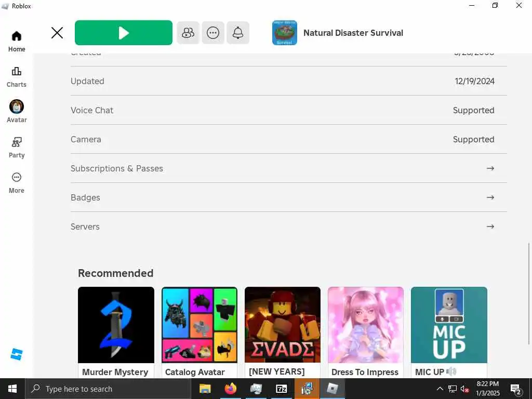Click the Catalog Avatar title text
This screenshot has width=532, height=399.
point(195,372)
